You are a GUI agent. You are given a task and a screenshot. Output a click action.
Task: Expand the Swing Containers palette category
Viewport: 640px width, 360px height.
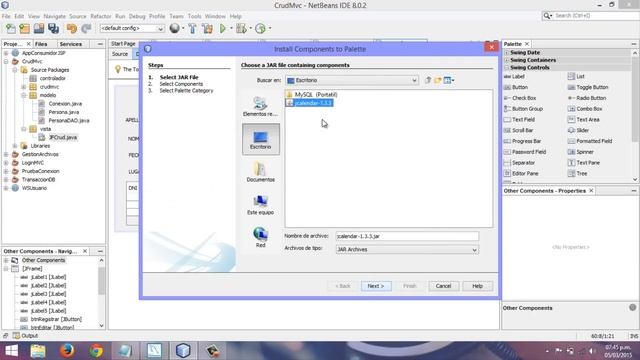click(x=507, y=60)
